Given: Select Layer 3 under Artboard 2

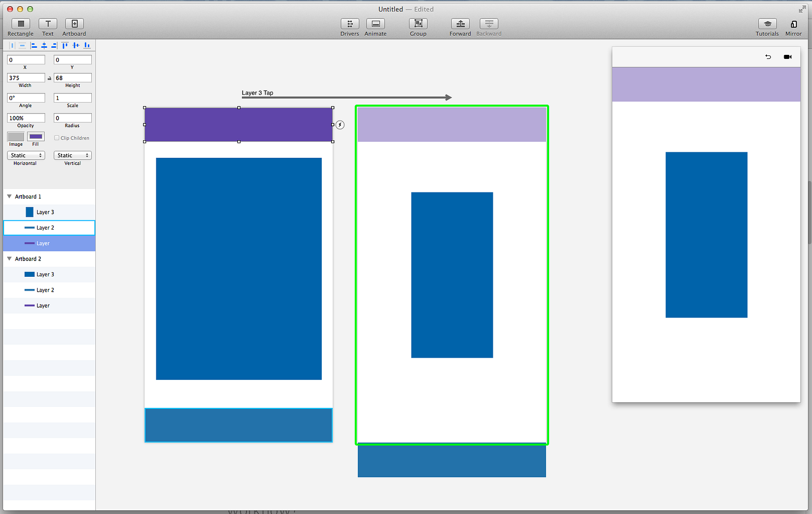Looking at the screenshot, I should [49, 274].
